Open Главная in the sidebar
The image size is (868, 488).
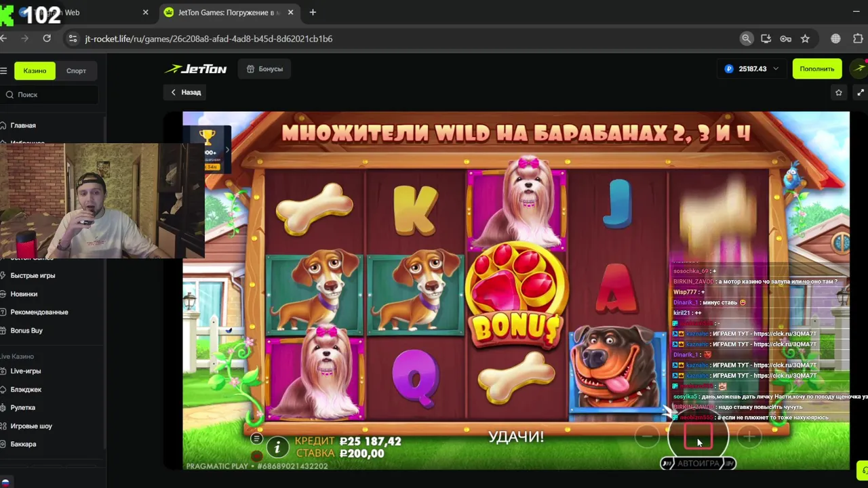(x=23, y=125)
